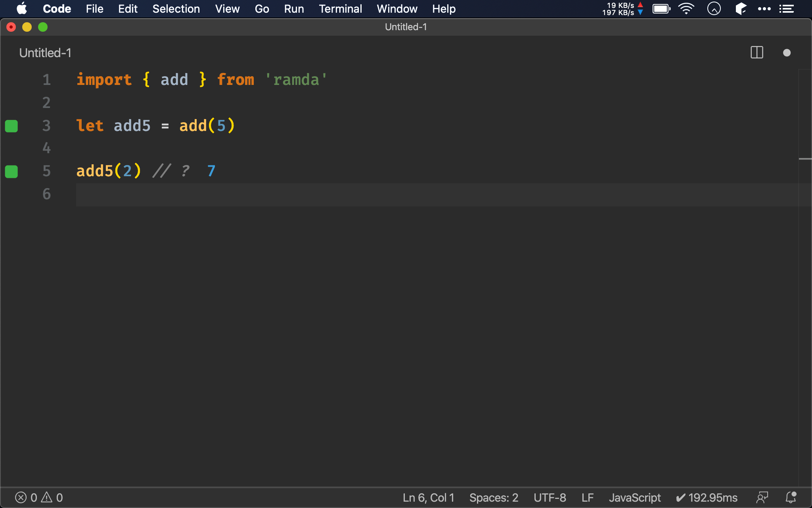Click the feedback icon in status bar
The width and height of the screenshot is (812, 508).
[762, 497]
